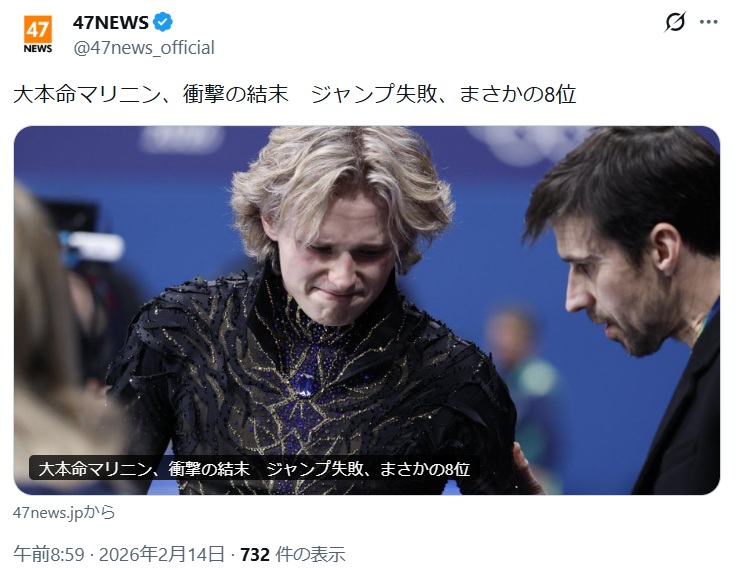Open the article card photo thumbnail
The image size is (743, 568).
[x=367, y=310]
